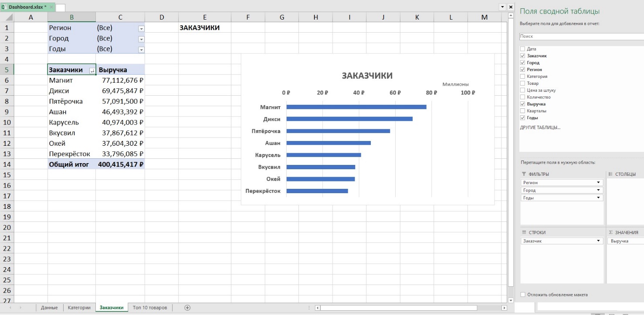The height and width of the screenshot is (315, 644).
Task: Expand the Город field dropdown in Фильтры area
Action: [599, 190]
